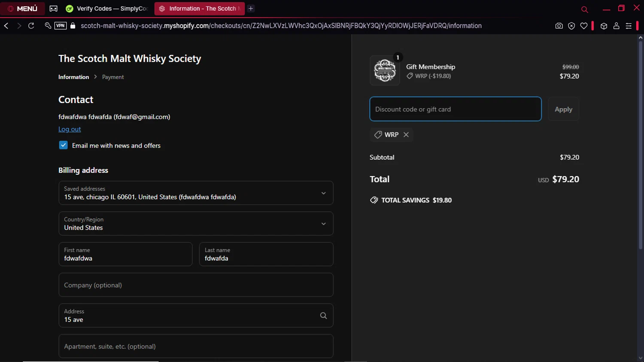The height and width of the screenshot is (362, 644).
Task: Click the Information breadcrumb
Action: point(73,77)
